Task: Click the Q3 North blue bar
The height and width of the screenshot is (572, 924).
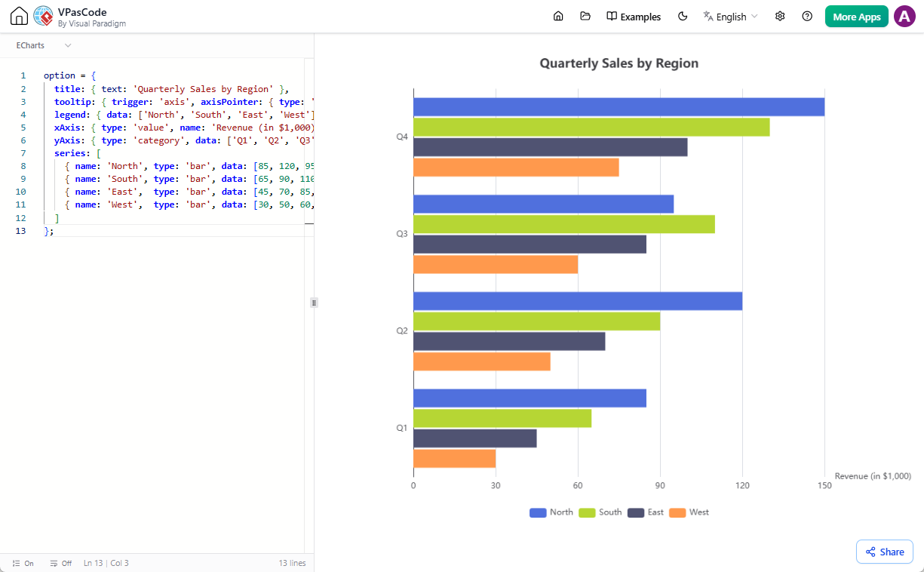Action: point(543,204)
